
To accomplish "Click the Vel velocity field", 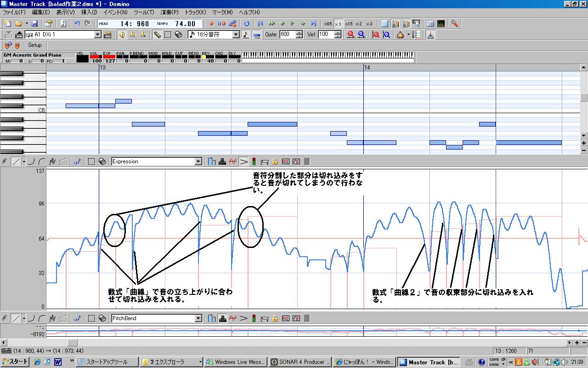I will [x=326, y=34].
